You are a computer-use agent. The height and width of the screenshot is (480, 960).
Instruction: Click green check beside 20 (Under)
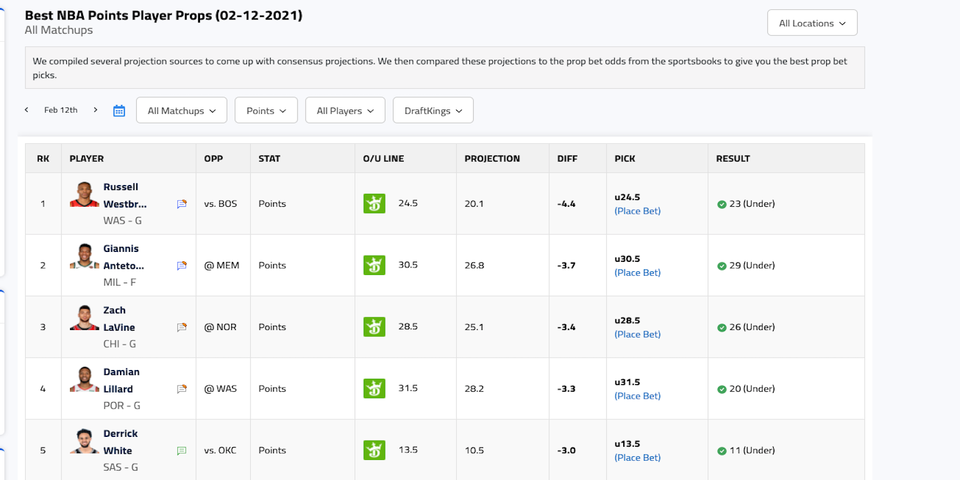(722, 389)
